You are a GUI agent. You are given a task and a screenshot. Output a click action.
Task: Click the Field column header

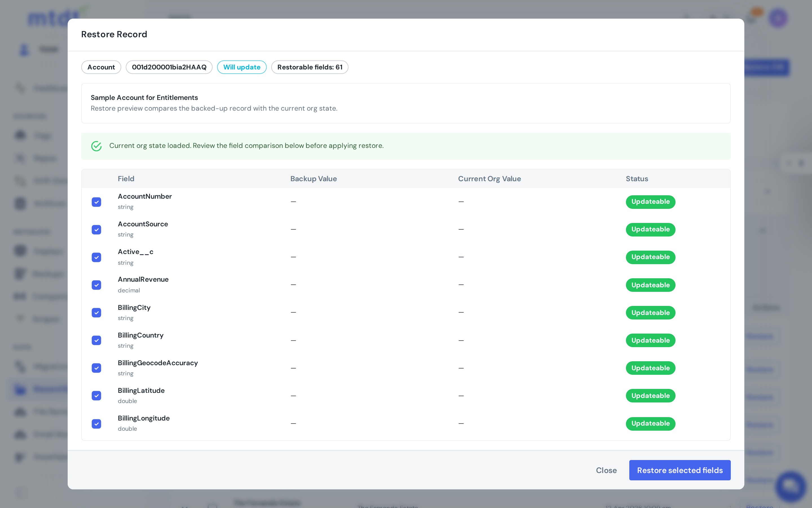[126, 179]
